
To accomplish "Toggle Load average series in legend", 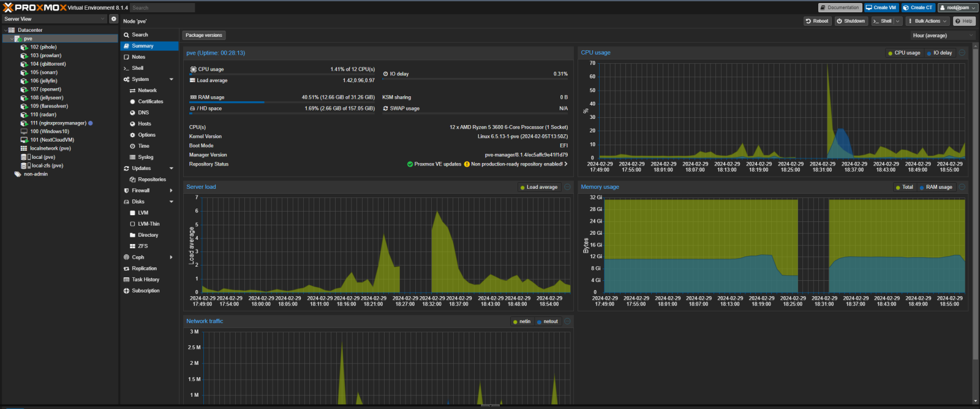I will [538, 187].
